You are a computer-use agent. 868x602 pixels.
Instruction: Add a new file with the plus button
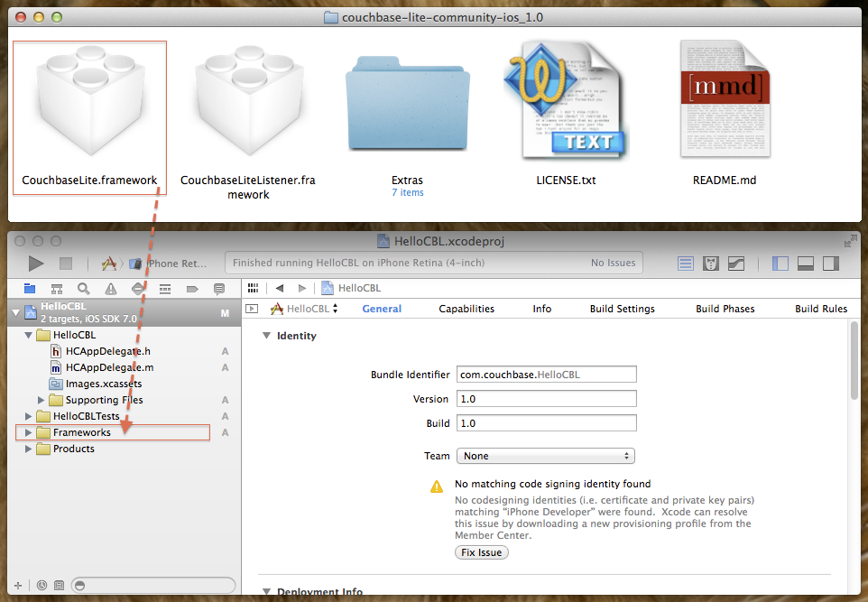18,586
